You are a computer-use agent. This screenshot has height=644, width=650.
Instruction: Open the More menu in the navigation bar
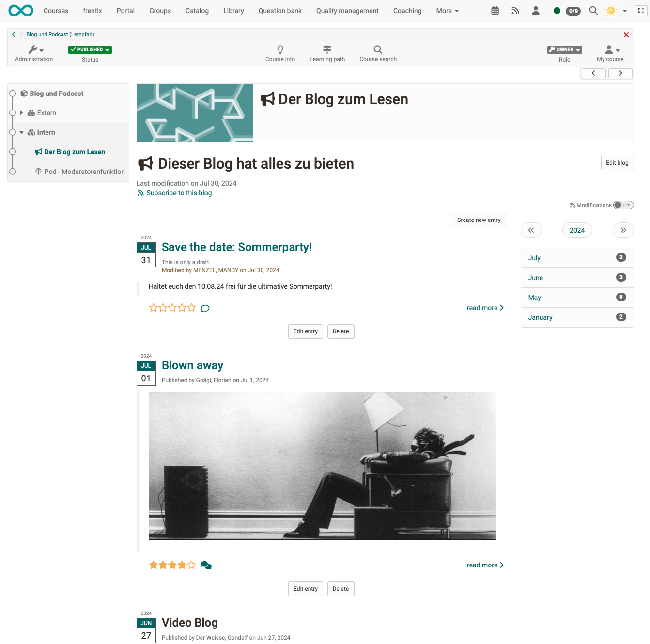(x=446, y=10)
